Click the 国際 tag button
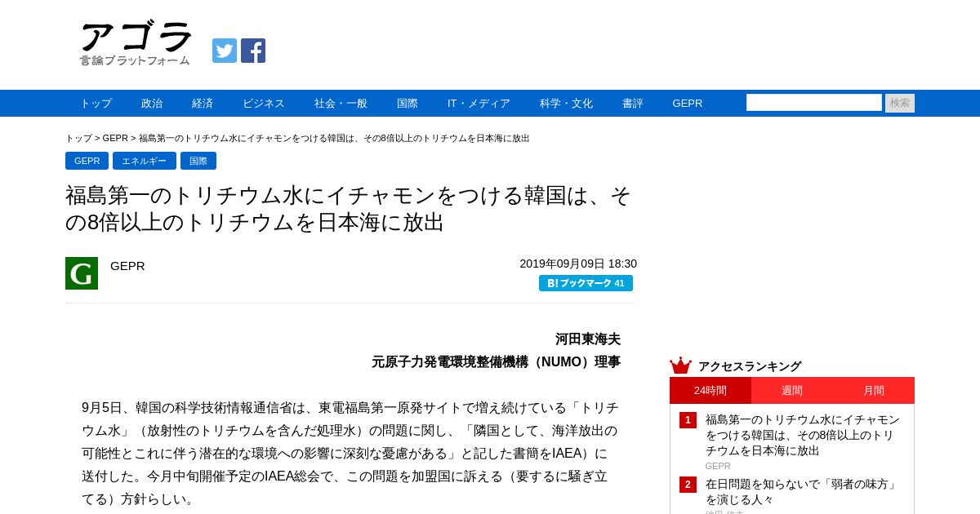Viewport: 980px width, 514px height. point(198,161)
